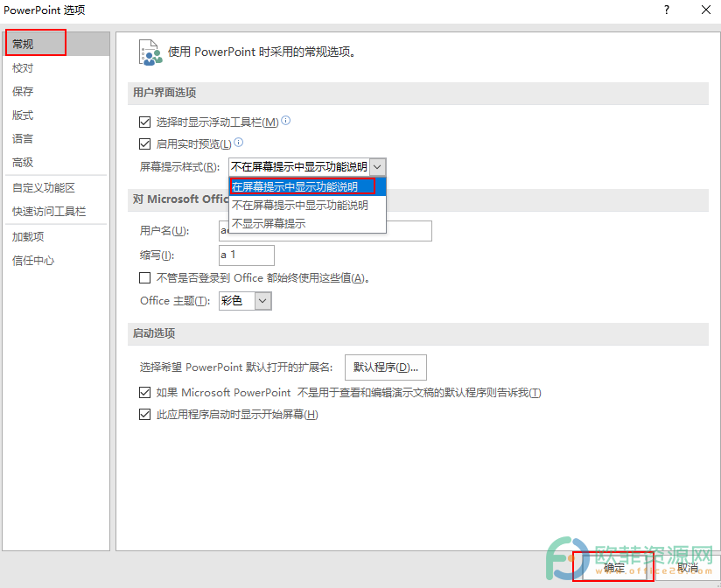Open the 校对 category
The height and width of the screenshot is (588, 721).
57,68
